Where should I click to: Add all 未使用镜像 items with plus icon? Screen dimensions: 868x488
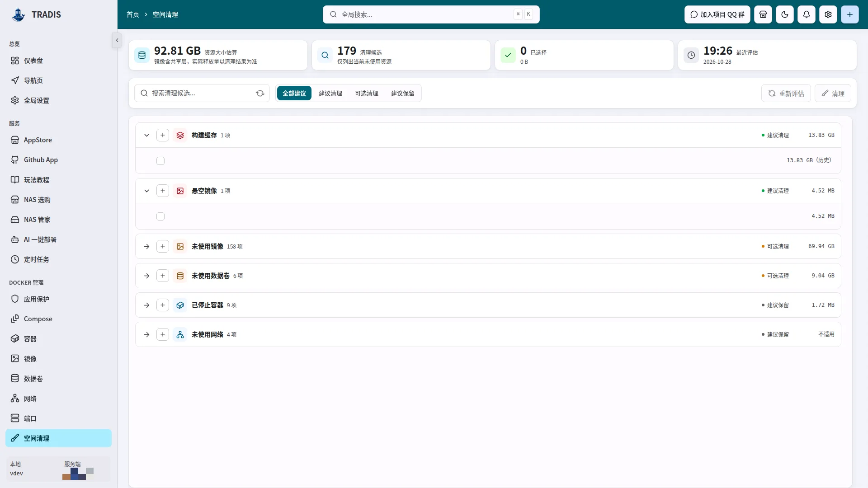pos(163,246)
